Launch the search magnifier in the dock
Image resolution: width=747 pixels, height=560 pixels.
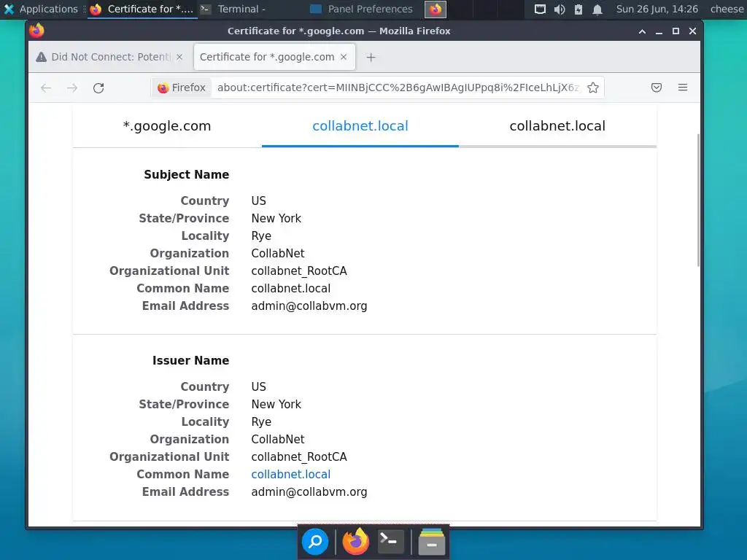click(x=315, y=542)
